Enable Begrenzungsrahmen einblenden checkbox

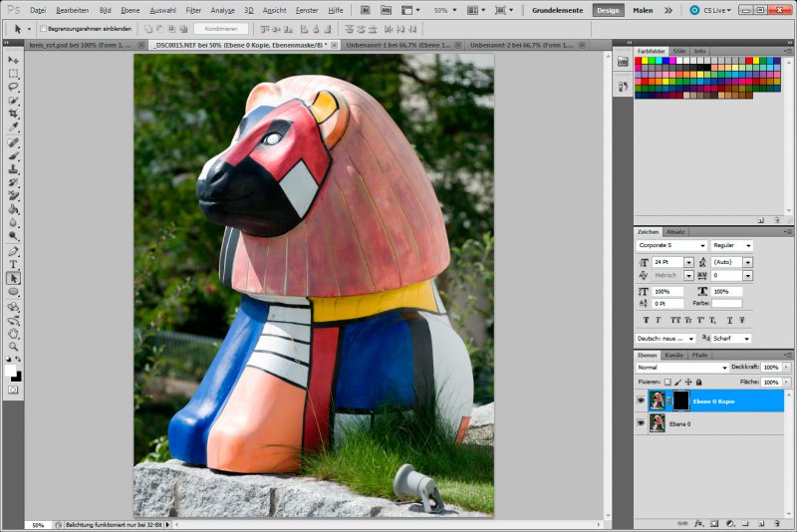[43, 29]
